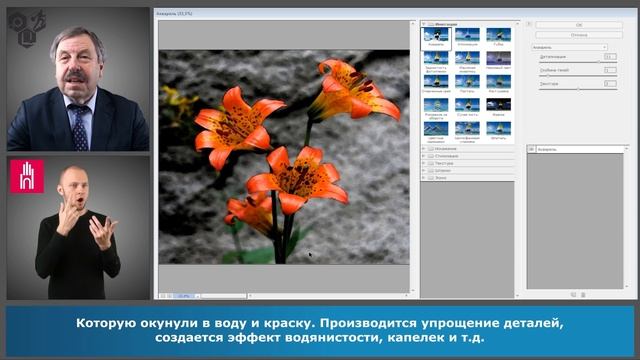This screenshot has width=640, height=360.
Task: Toggle visibility eye of Акварель effect layer
Action: point(531,149)
